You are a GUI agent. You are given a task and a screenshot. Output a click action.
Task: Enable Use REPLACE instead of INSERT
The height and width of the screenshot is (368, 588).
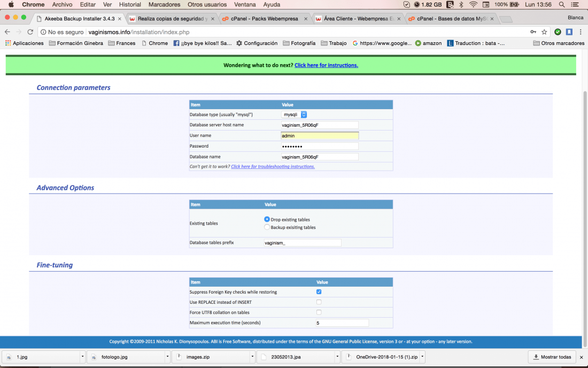[319, 302]
